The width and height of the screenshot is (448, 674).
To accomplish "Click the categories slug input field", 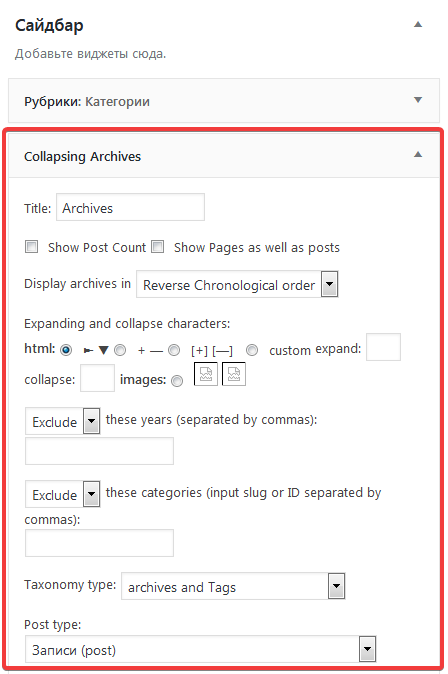I will 99,543.
